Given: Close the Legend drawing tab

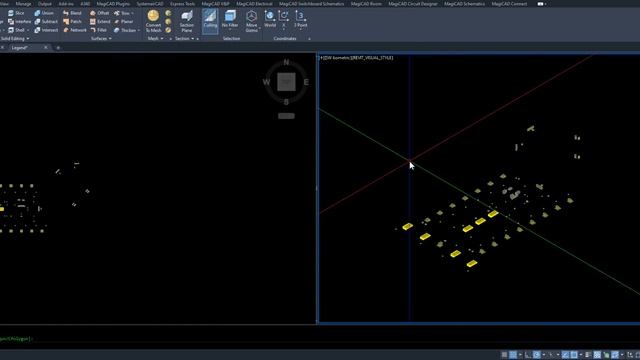Looking at the screenshot, I should (45, 48).
